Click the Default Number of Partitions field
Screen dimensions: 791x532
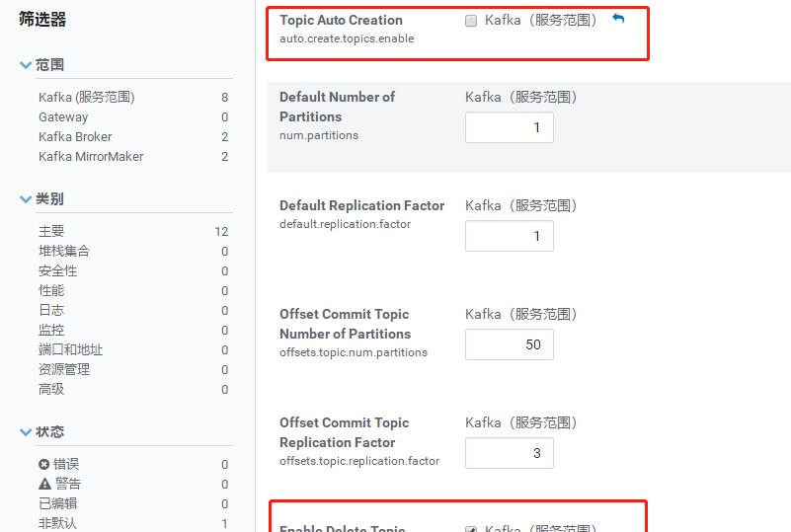point(509,127)
